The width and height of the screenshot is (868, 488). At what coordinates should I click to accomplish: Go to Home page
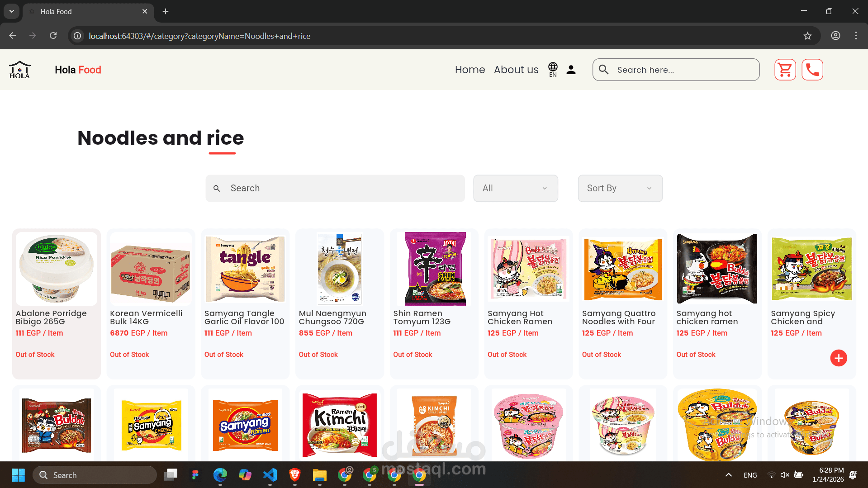tap(470, 70)
